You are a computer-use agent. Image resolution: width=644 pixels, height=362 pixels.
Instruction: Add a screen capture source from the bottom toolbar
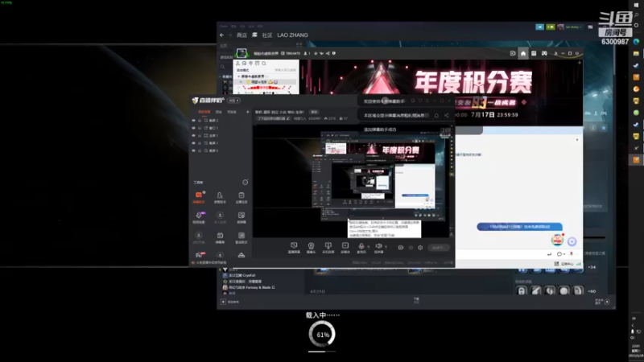click(x=294, y=248)
